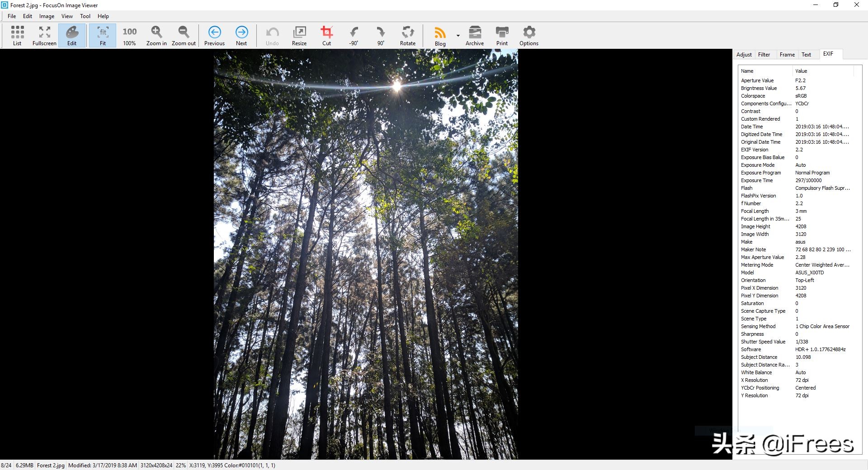Open the Adjust tab
The height and width of the screenshot is (470, 868).
click(744, 55)
